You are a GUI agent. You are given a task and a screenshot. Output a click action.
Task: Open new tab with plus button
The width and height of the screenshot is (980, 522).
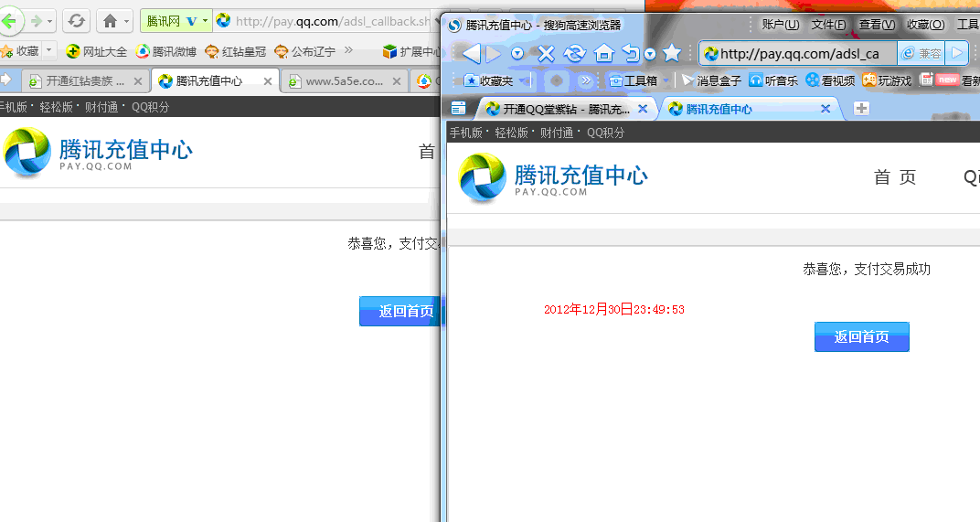(x=861, y=108)
